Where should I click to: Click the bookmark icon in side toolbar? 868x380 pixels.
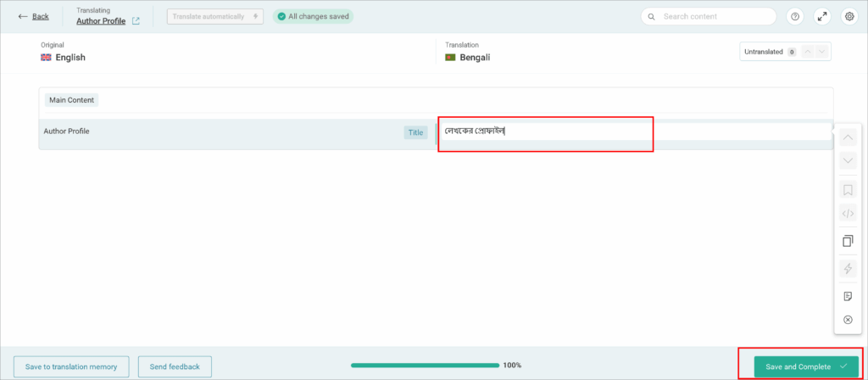tap(848, 189)
